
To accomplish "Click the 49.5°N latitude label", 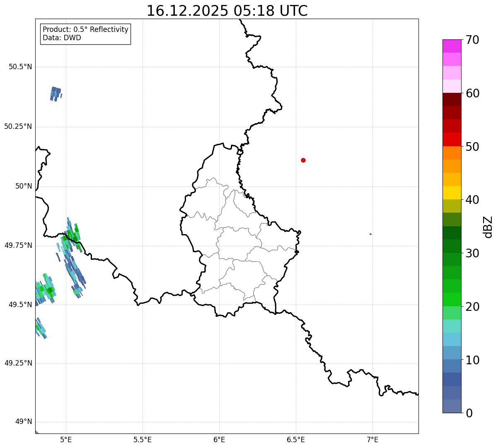I will tap(20, 305).
